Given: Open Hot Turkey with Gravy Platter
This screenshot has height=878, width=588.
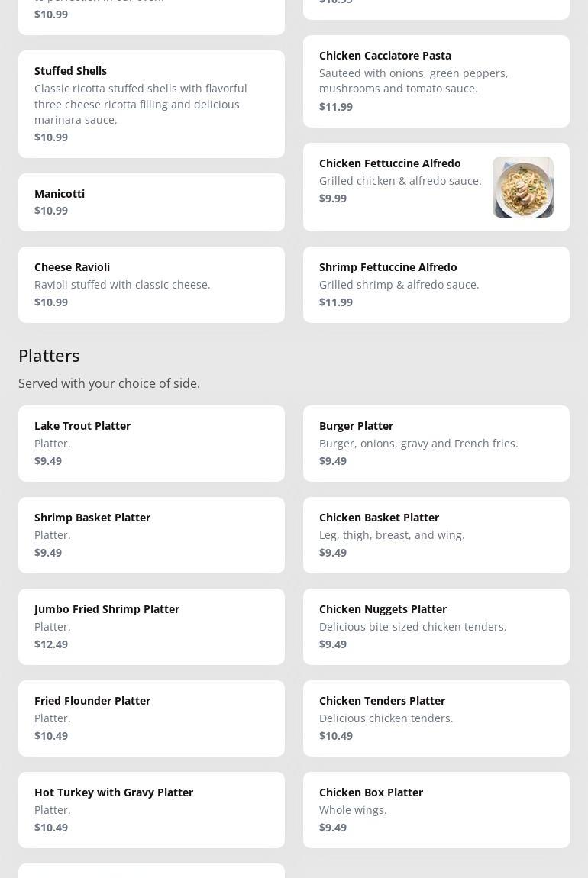Looking at the screenshot, I should coord(151,809).
